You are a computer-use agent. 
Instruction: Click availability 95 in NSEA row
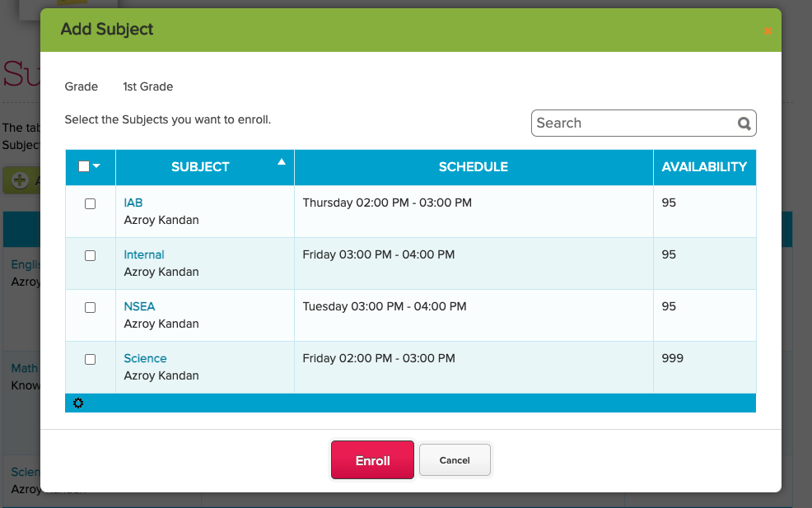[669, 306]
